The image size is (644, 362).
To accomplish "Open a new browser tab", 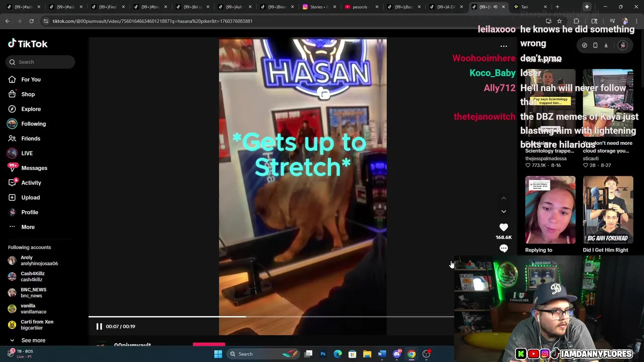I will click(557, 7).
